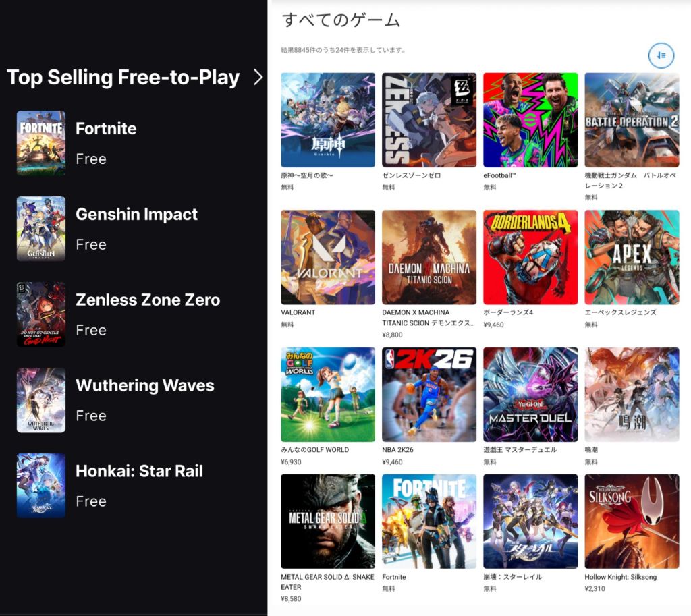Image resolution: width=691 pixels, height=616 pixels.
Task: Click the NBA 2K26 title text
Action: point(397,450)
